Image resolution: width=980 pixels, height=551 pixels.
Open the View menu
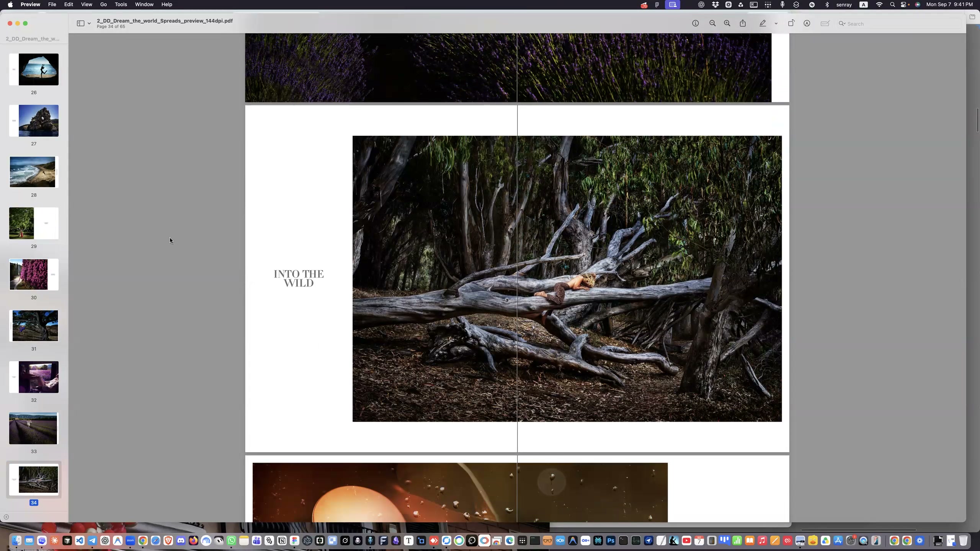point(87,5)
